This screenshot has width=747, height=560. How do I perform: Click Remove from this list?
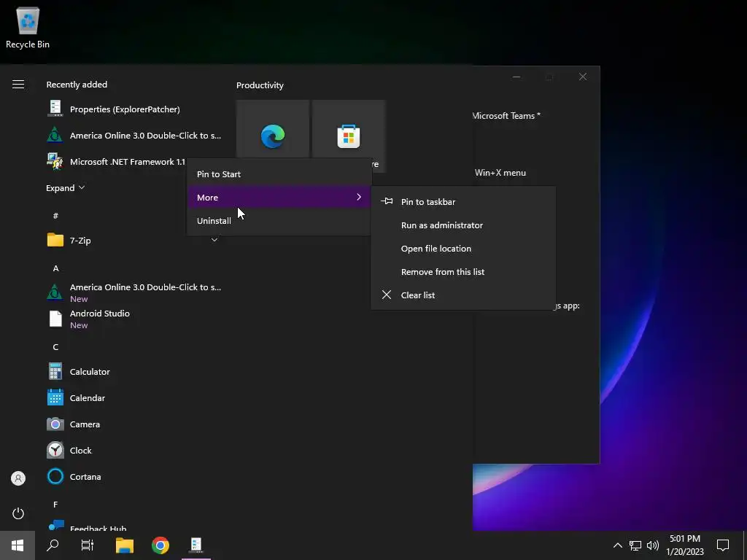[463, 272]
